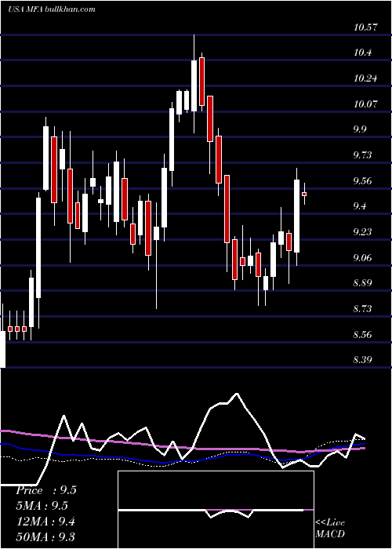This screenshot has height=549, width=392.
Task: Click the 8.39 price axis label
Action: click(x=362, y=360)
